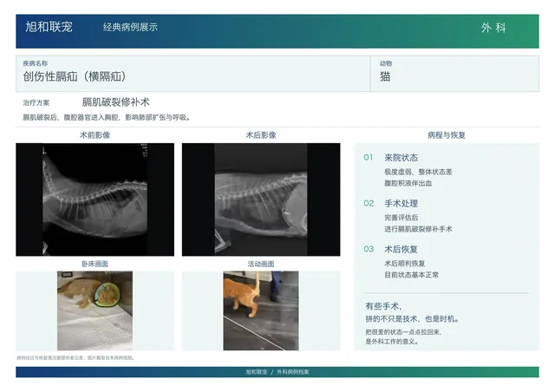
Task: Click the 外科 label in header
Action: [x=493, y=28]
